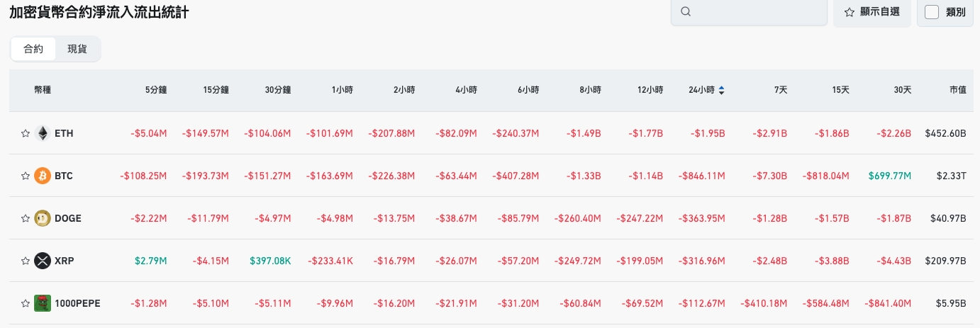
Task: Favorite BTC with its star icon
Action: pos(26,176)
